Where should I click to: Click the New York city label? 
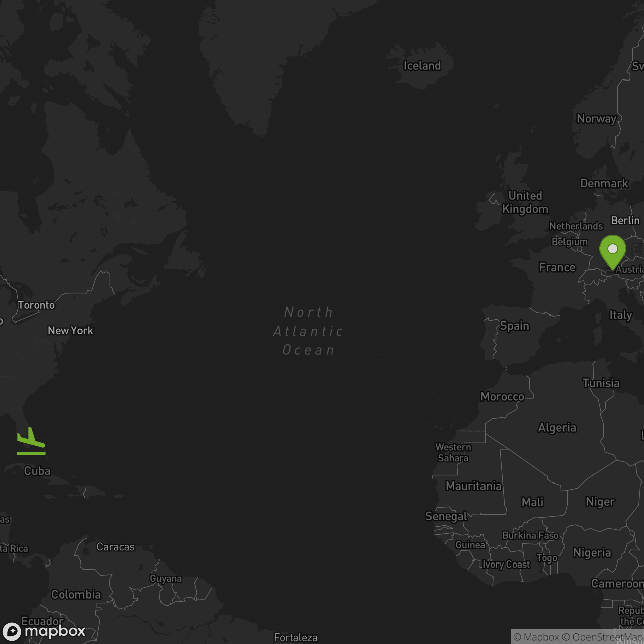pyautogui.click(x=70, y=331)
